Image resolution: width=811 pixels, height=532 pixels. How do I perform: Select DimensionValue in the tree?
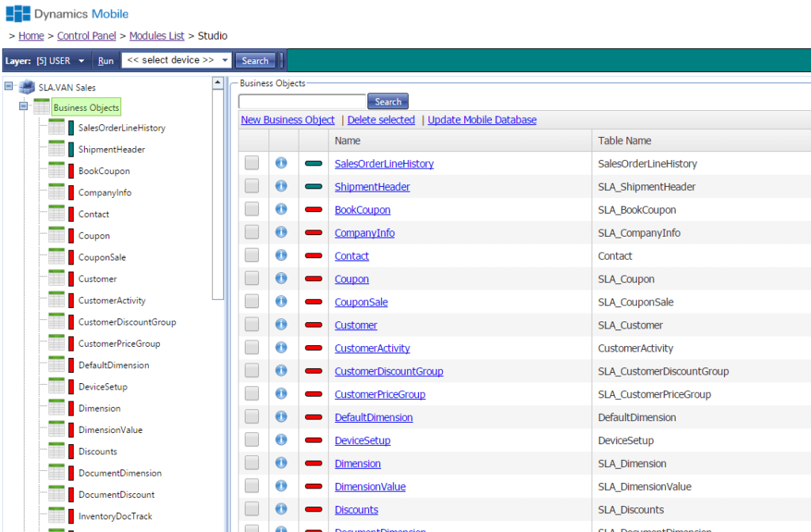(x=110, y=430)
